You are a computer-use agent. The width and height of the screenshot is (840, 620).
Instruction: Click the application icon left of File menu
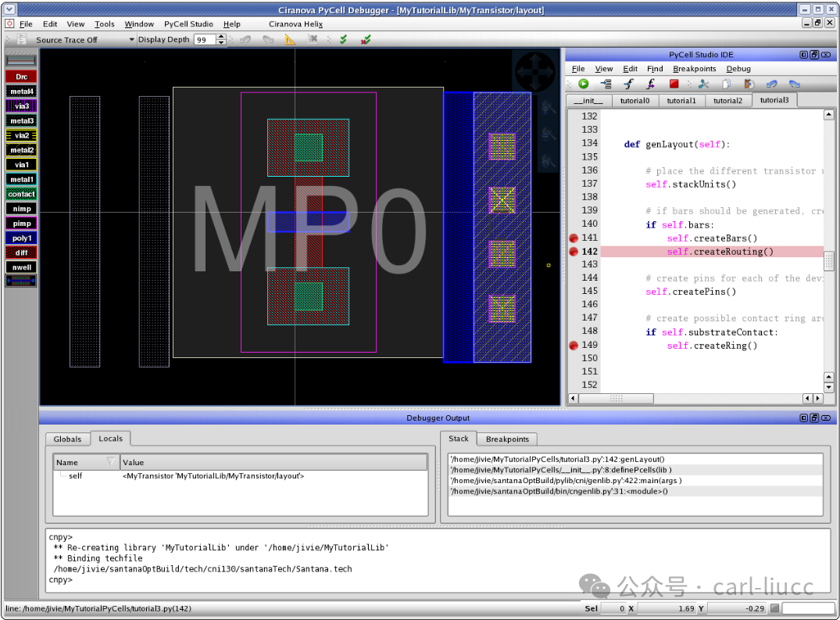point(9,23)
